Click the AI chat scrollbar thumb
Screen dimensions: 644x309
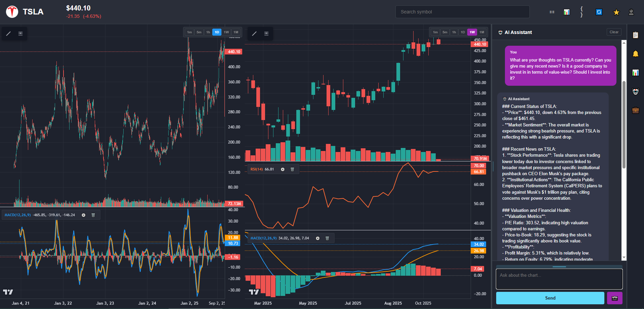click(x=624, y=124)
